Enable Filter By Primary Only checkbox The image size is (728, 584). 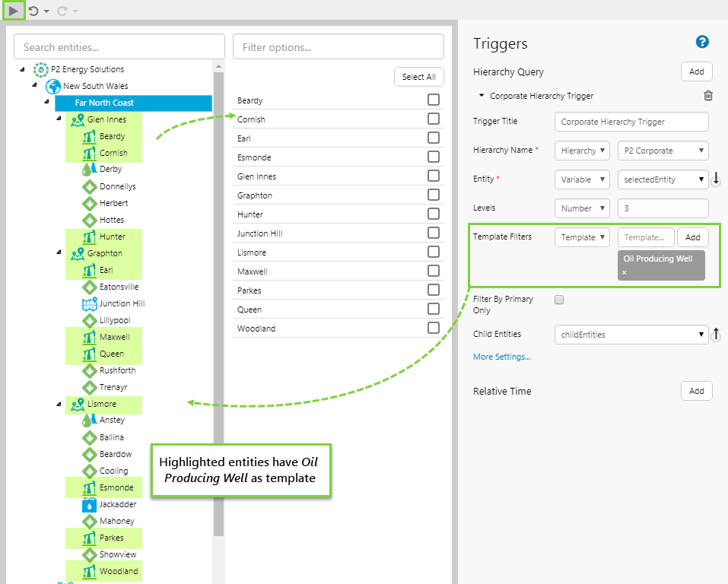pos(559,300)
